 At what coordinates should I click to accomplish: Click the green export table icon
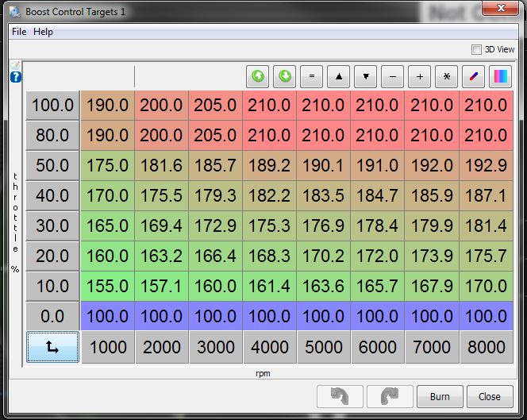285,77
